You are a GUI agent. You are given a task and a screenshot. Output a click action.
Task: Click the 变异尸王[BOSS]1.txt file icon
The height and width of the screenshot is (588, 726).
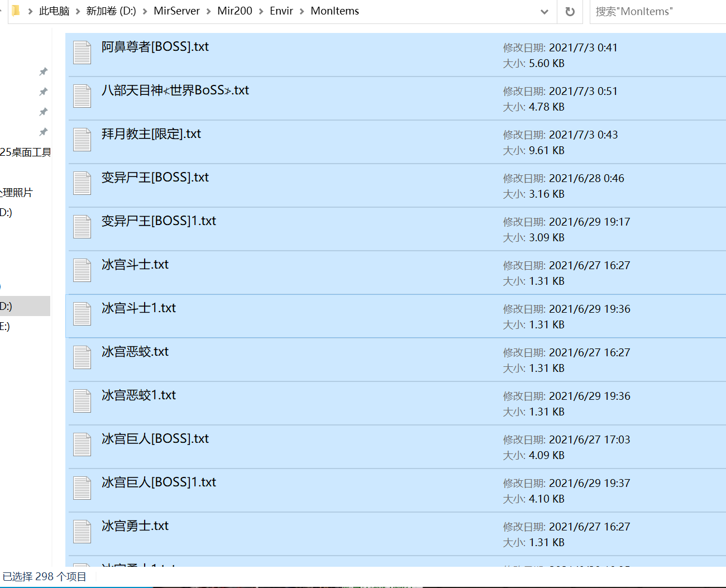82,227
